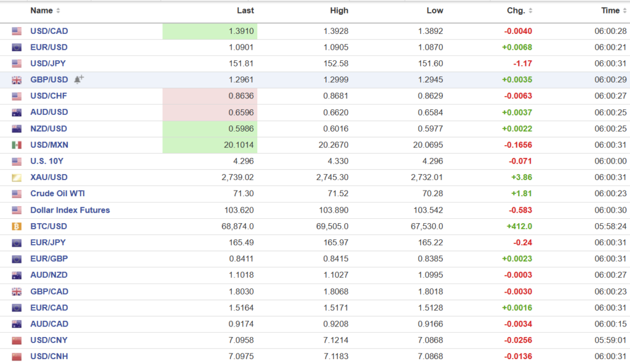Click the Mexican flag beside USD/MXN
The image size is (630, 364).
point(17,145)
